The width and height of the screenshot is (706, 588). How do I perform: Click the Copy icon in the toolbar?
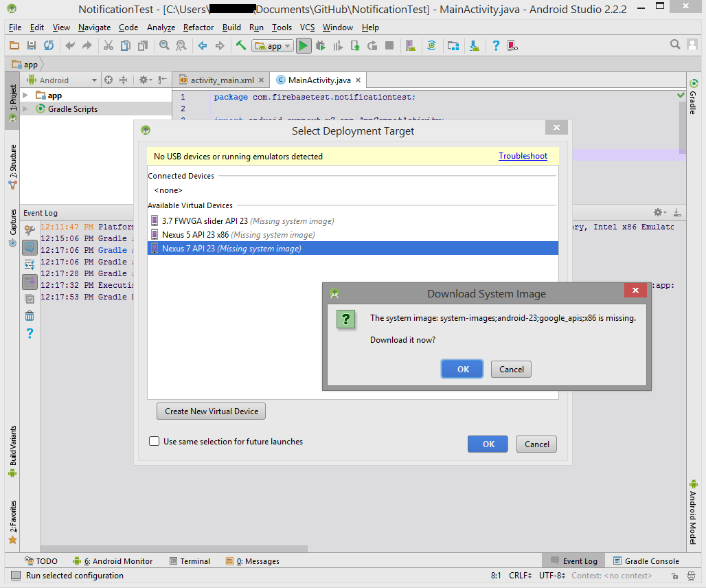(x=126, y=45)
